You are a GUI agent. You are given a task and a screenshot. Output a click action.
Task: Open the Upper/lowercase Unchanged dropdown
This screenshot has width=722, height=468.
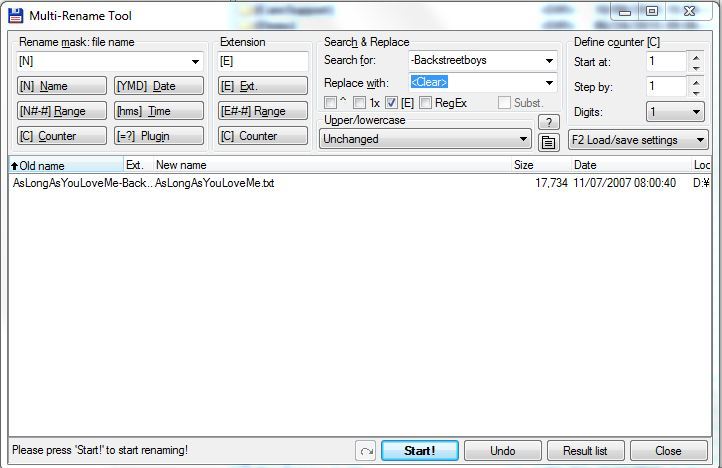(523, 140)
